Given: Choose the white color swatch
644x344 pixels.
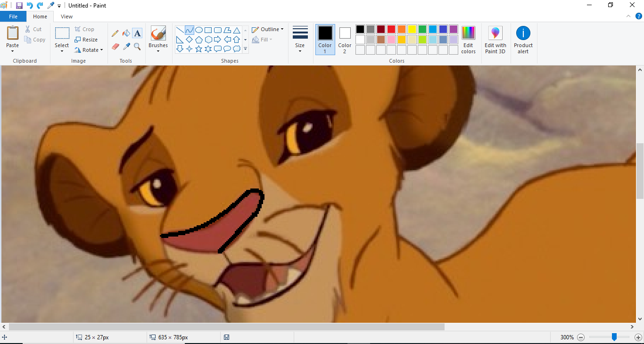Looking at the screenshot, I should tap(360, 40).
